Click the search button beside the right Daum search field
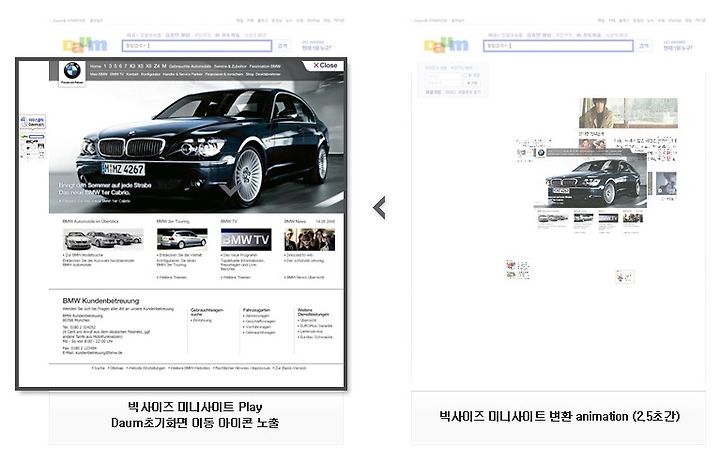 coord(644,46)
